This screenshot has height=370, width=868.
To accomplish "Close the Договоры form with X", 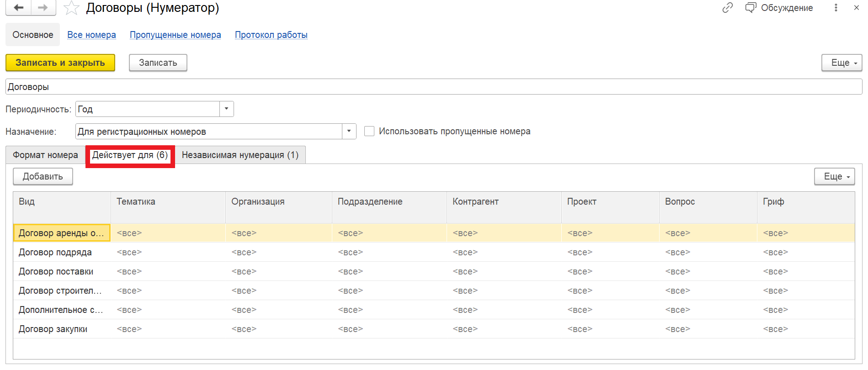I will pyautogui.click(x=856, y=8).
